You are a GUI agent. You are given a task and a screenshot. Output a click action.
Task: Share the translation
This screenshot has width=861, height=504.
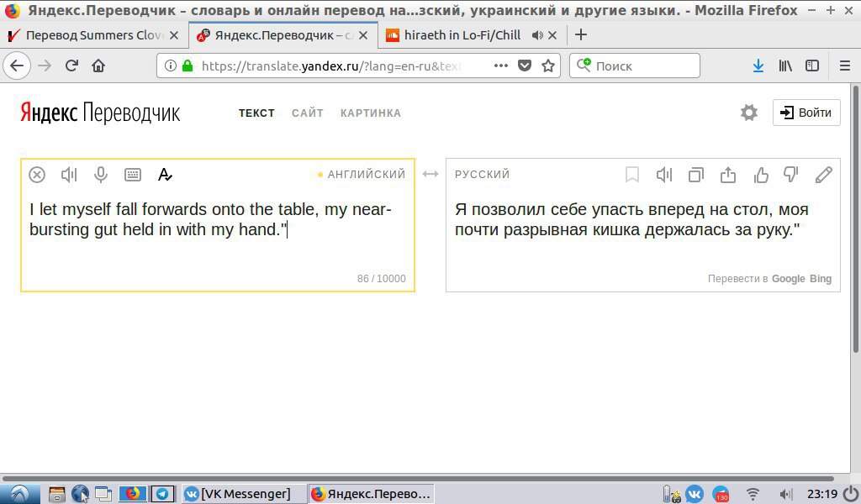[727, 175]
